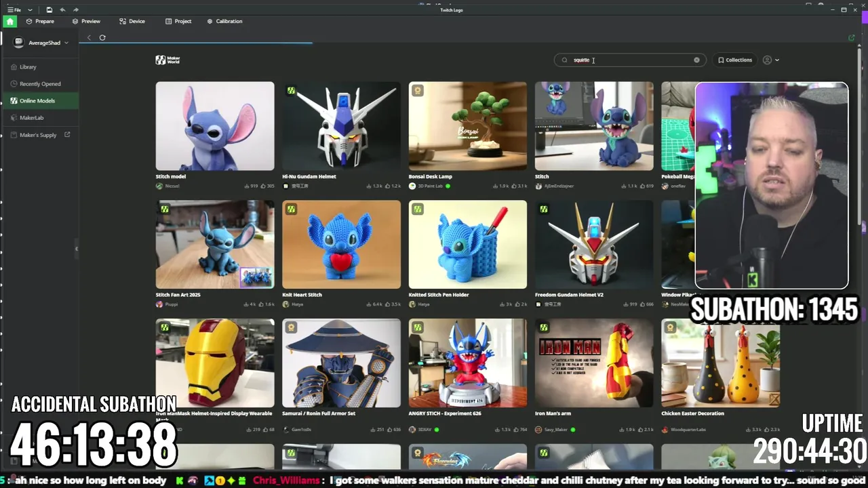Expand the MakerWorld profile avatar dropdown
Screen dimensions: 868x488
pyautogui.click(x=770, y=60)
